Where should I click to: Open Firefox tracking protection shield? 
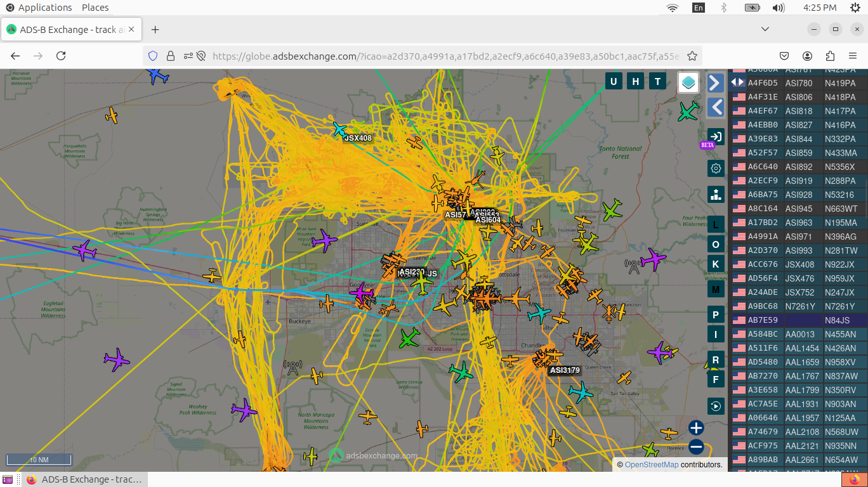coord(153,56)
